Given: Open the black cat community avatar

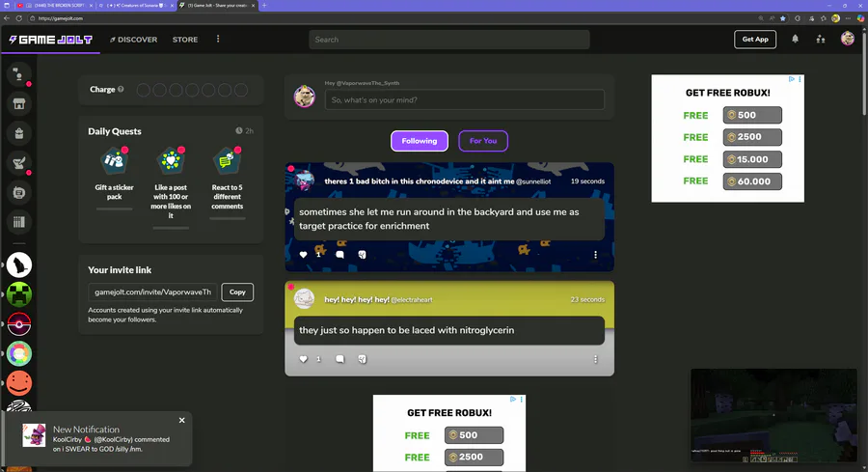Looking at the screenshot, I should (19, 264).
